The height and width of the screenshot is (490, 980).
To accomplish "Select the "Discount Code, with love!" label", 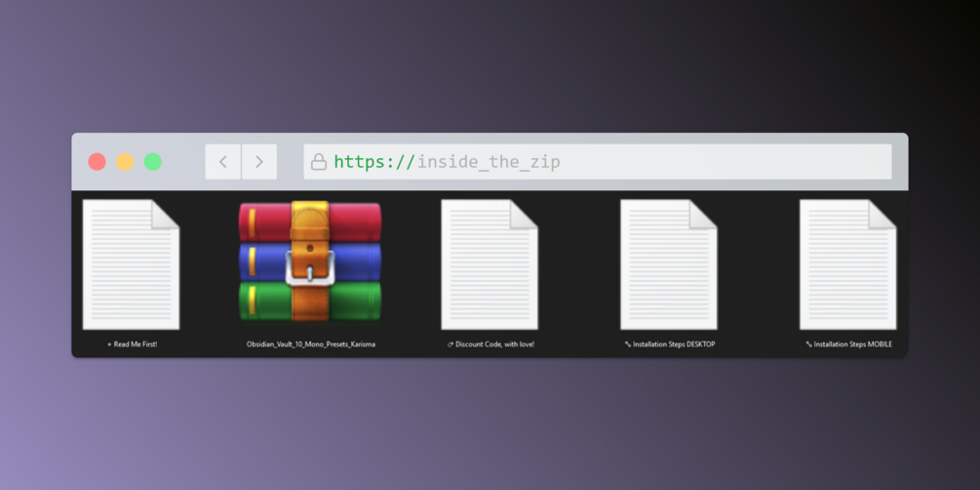I will (490, 345).
